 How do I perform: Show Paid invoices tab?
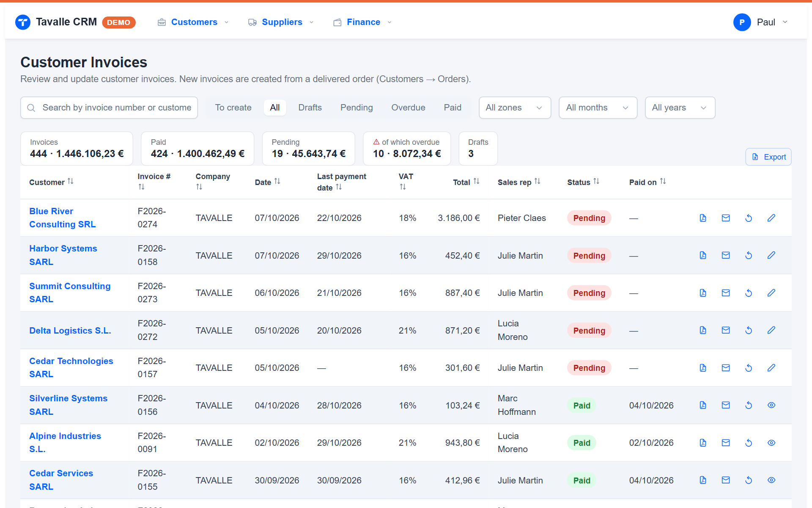click(453, 108)
